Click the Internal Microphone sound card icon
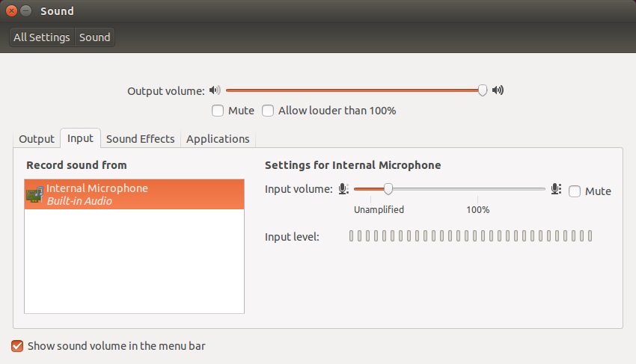The height and width of the screenshot is (364, 636). click(34, 194)
